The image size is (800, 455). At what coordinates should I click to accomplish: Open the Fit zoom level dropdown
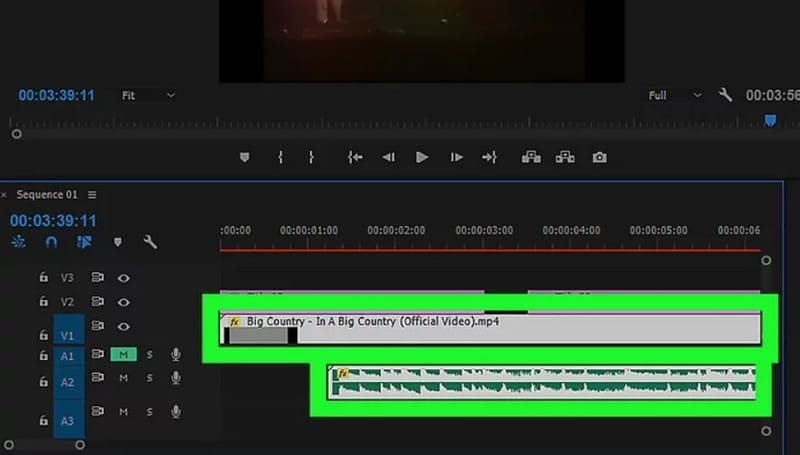click(x=148, y=95)
